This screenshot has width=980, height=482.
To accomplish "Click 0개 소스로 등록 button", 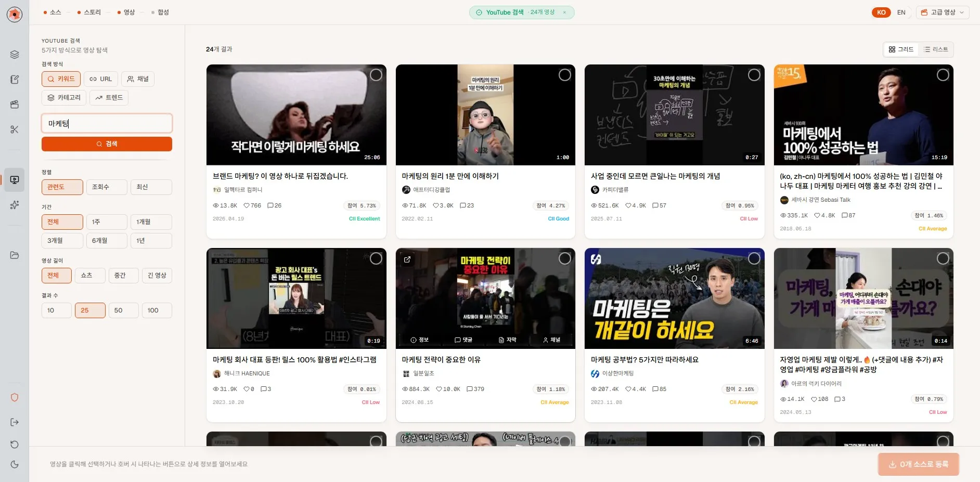I will pos(919,464).
